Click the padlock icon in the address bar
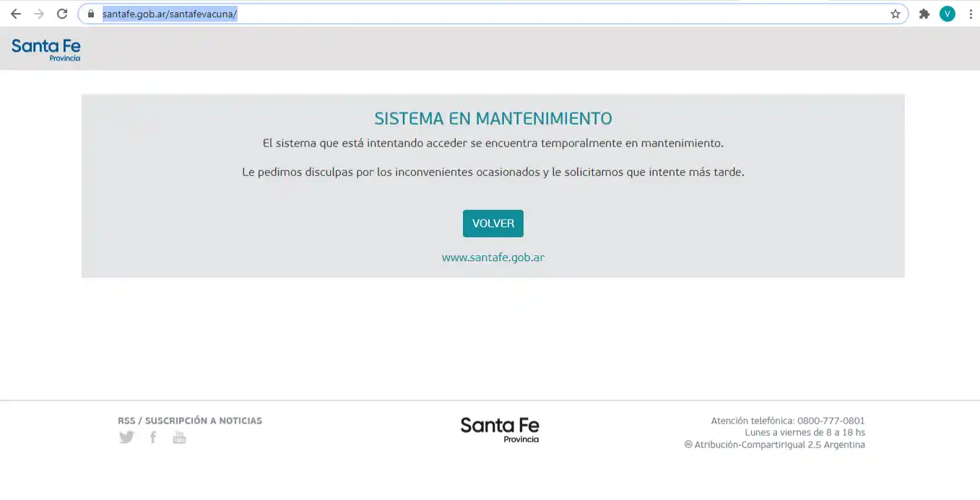 click(x=90, y=13)
